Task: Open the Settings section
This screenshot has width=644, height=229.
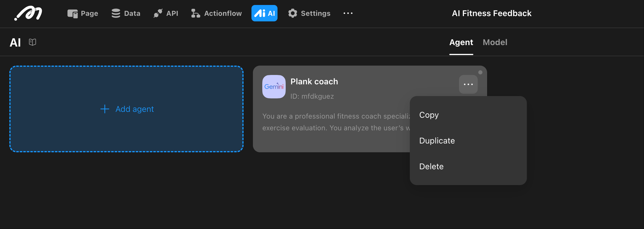Action: (309, 13)
